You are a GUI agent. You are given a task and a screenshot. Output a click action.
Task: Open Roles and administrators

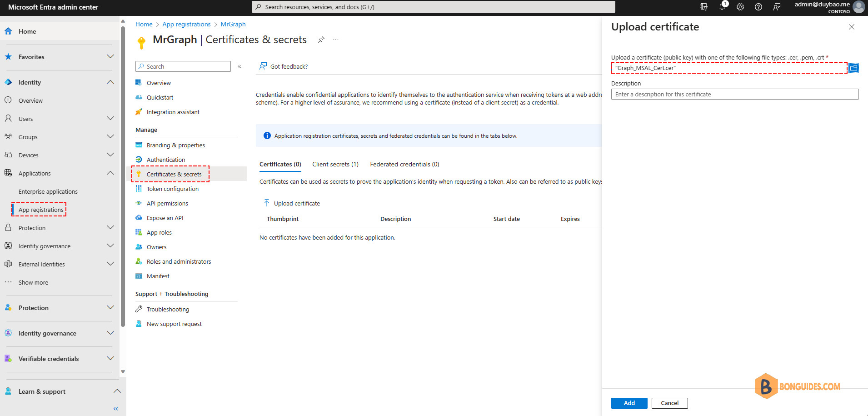[179, 261]
